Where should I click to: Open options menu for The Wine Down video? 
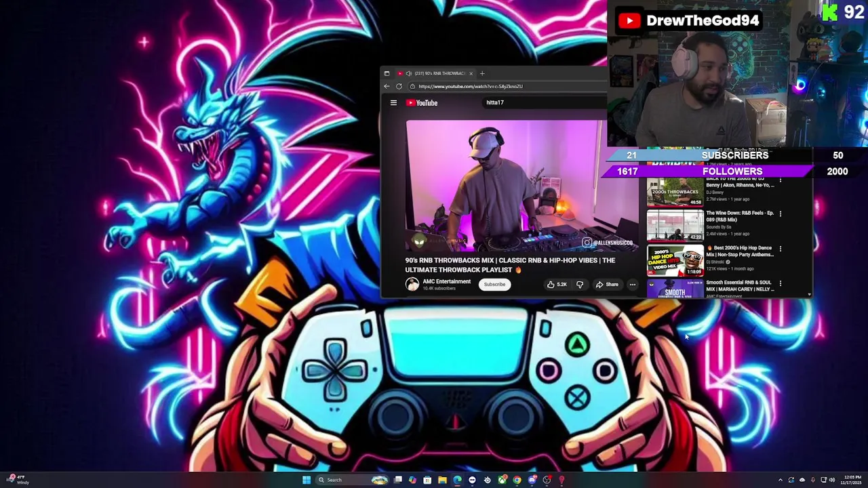780,214
